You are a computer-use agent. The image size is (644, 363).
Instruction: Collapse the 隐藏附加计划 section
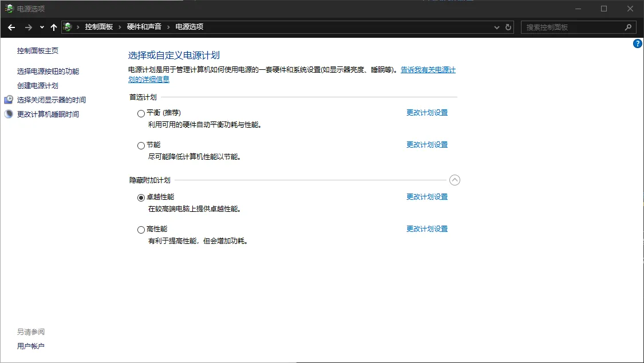coord(455,180)
